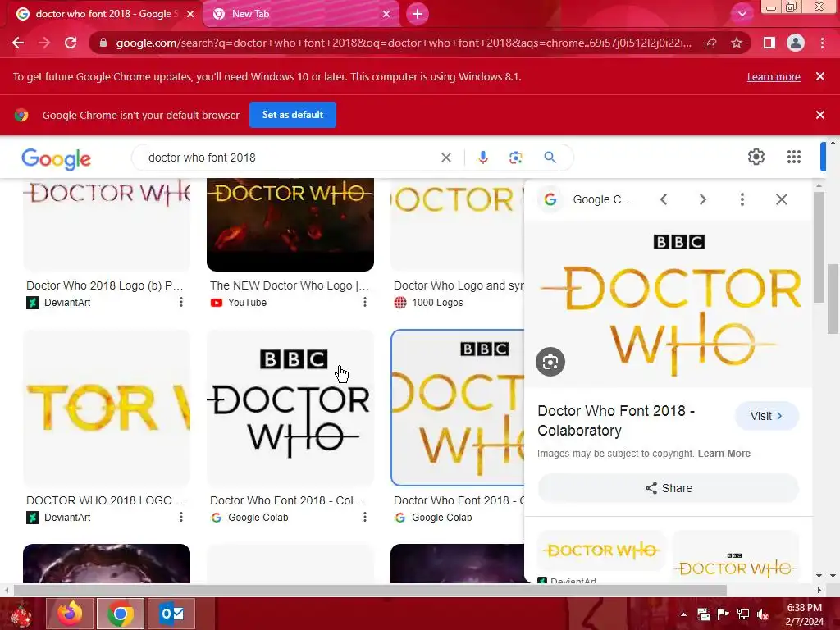Viewport: 840px width, 630px height.
Task: Open more options for 'Doctor Who 2018 Logo (b)'
Action: 181,302
